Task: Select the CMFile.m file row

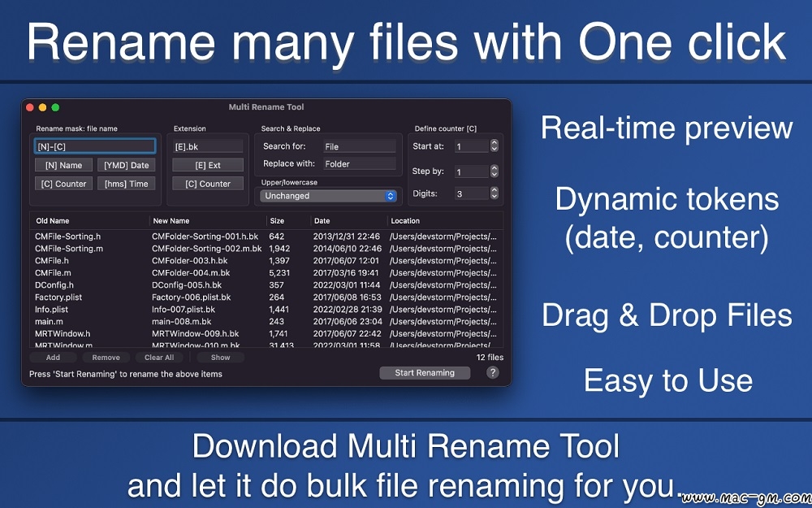Action: [x=266, y=272]
